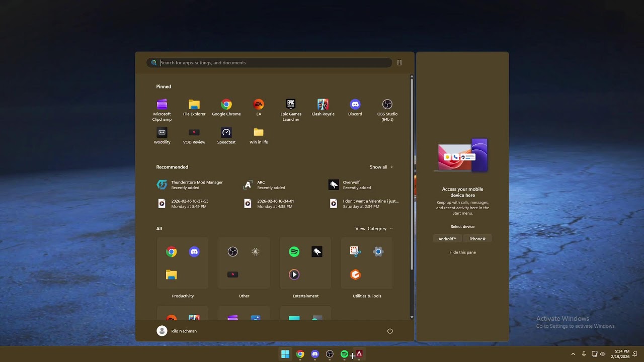This screenshot has width=644, height=362.
Task: Open recently added Overwolf
Action: pyautogui.click(x=351, y=185)
